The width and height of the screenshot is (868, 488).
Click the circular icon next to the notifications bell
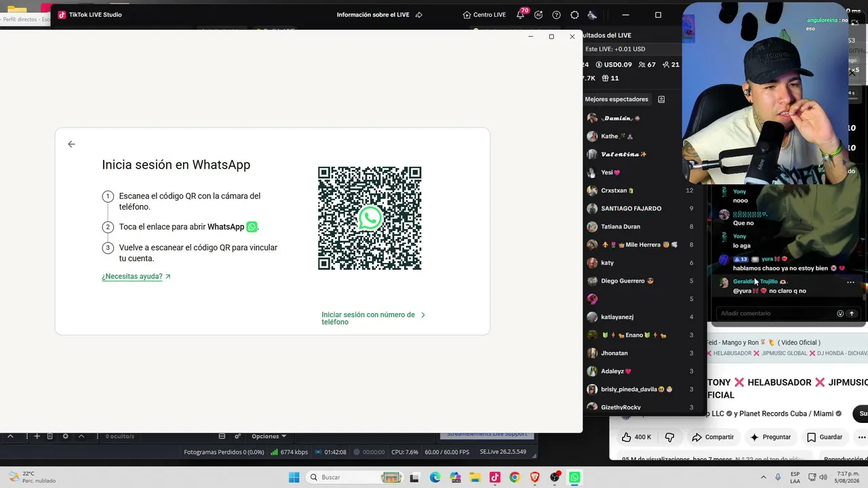pos(538,15)
